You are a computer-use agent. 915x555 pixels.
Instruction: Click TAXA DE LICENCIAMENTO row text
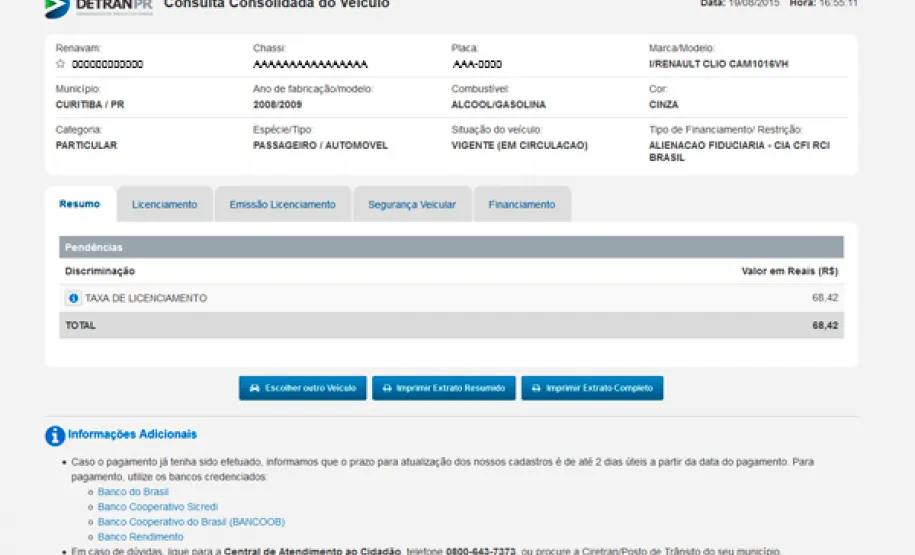pyautogui.click(x=146, y=298)
